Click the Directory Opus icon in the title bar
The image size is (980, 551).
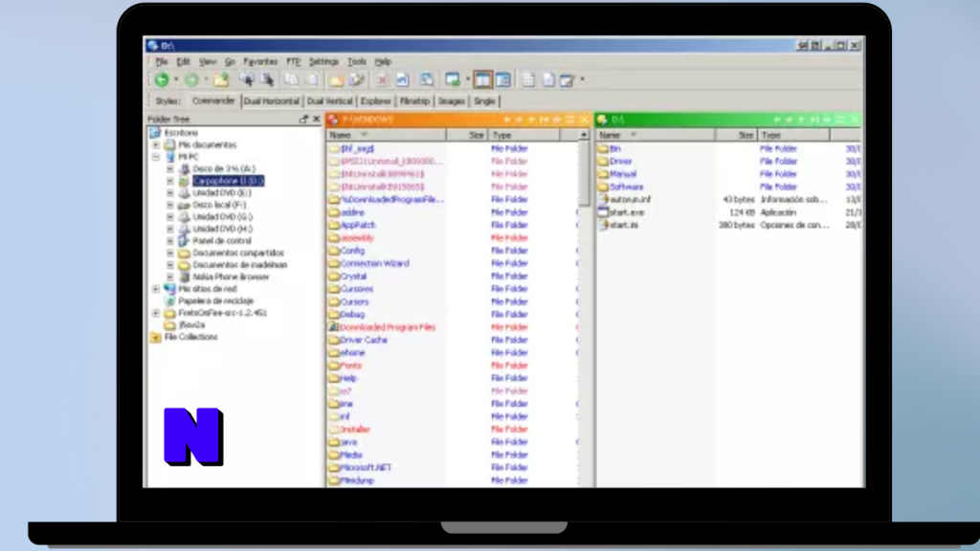(152, 46)
